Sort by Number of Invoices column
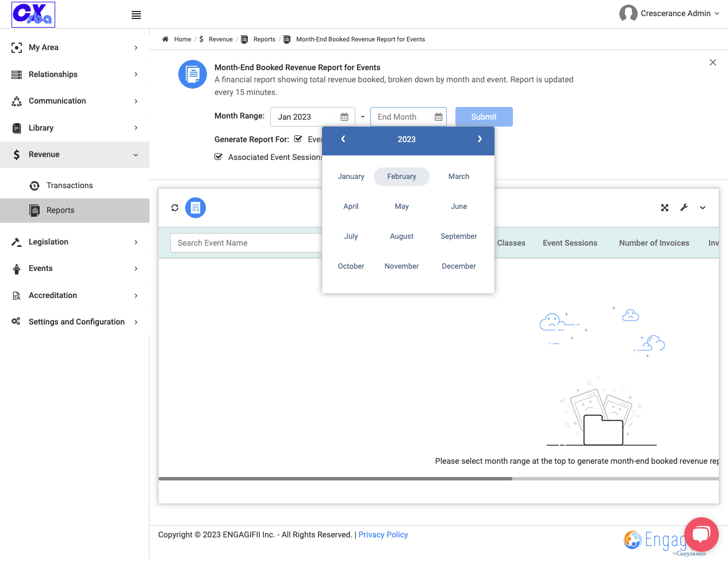This screenshot has height=561, width=728. [x=654, y=243]
